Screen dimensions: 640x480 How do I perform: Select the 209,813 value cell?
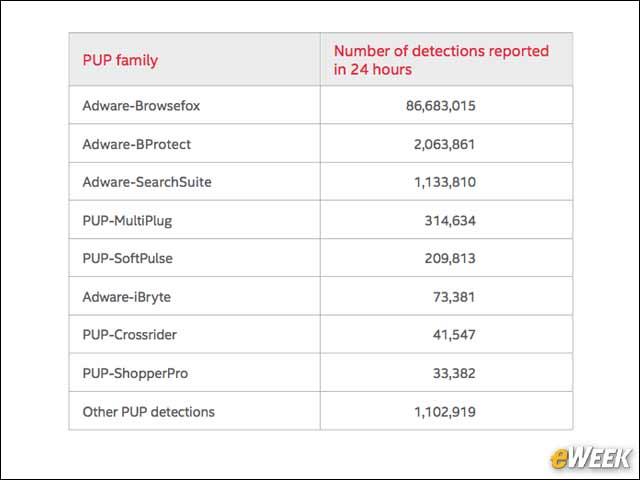[x=450, y=258]
